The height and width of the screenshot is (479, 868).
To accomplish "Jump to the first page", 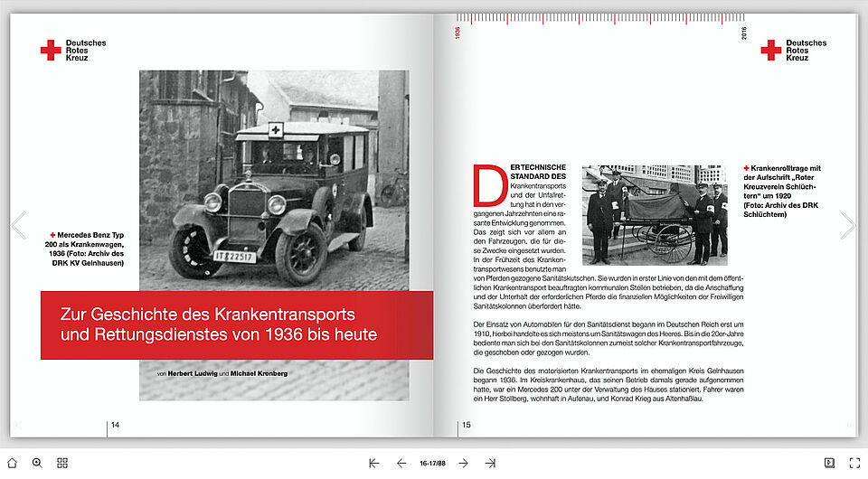I will pyautogui.click(x=374, y=463).
